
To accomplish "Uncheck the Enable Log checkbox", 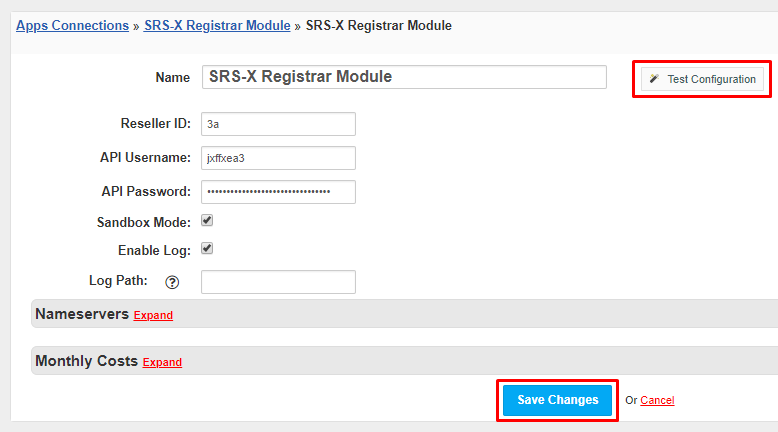I will [x=207, y=248].
